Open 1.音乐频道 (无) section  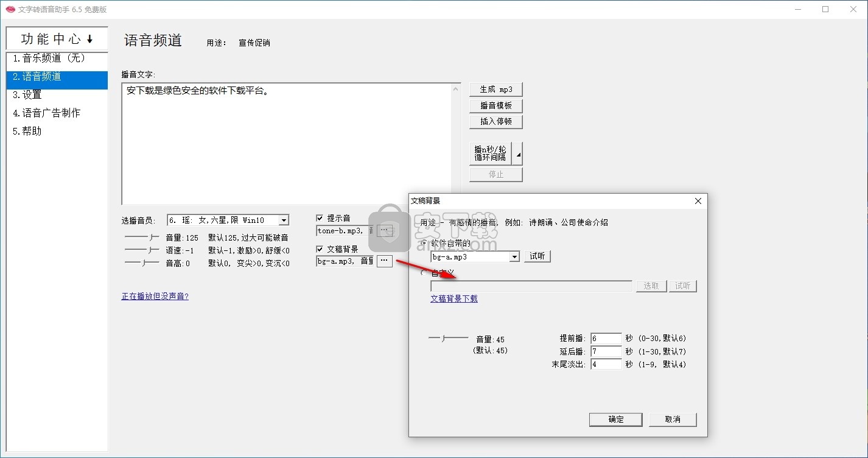click(x=57, y=58)
